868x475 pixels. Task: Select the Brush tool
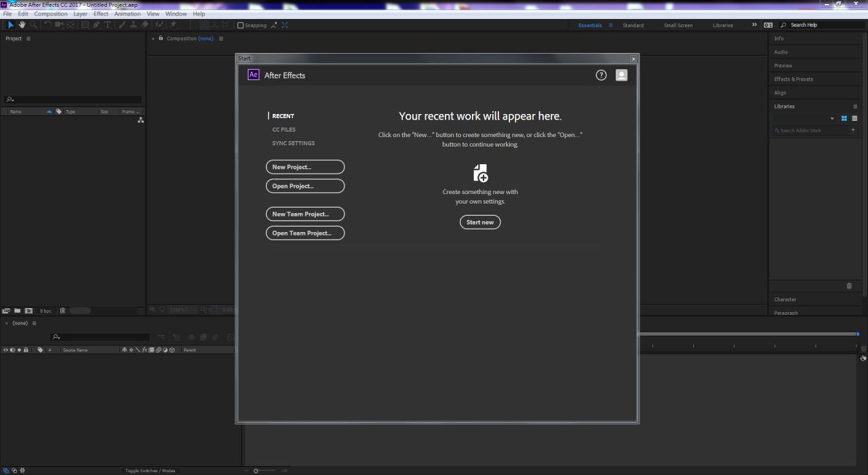click(x=121, y=25)
